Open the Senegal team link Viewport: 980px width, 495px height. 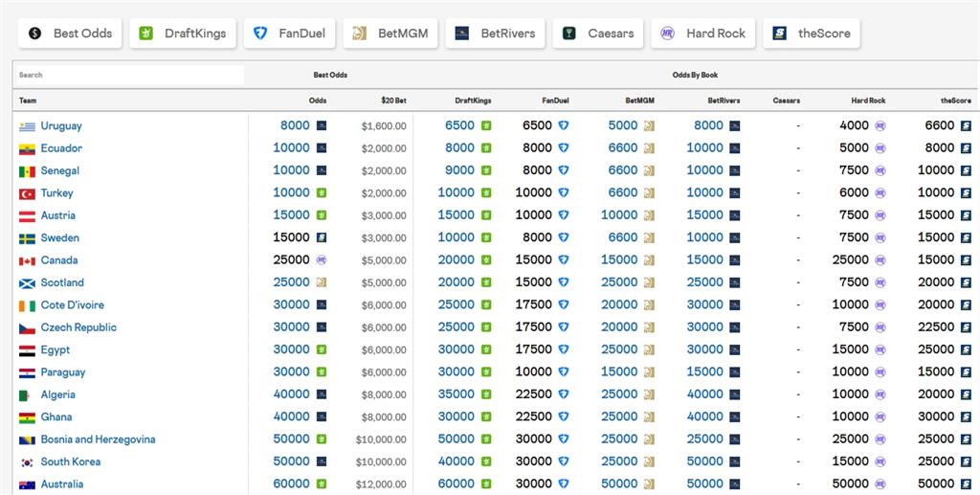point(60,170)
